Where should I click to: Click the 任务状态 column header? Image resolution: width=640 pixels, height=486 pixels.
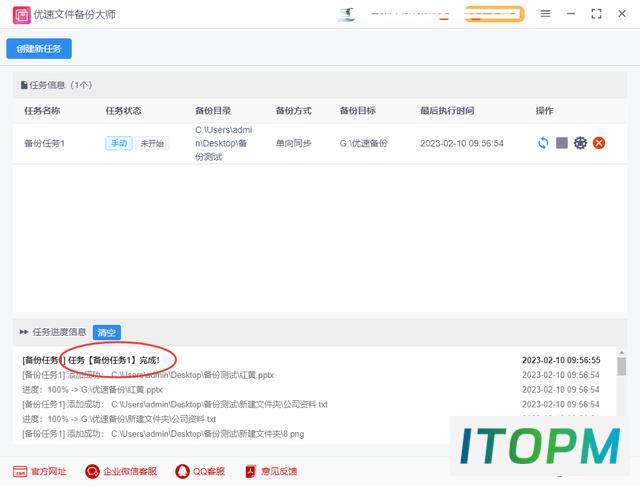click(123, 111)
